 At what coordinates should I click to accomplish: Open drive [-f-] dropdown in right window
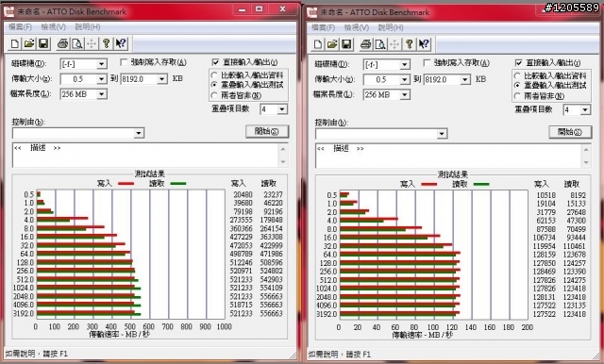pos(405,65)
